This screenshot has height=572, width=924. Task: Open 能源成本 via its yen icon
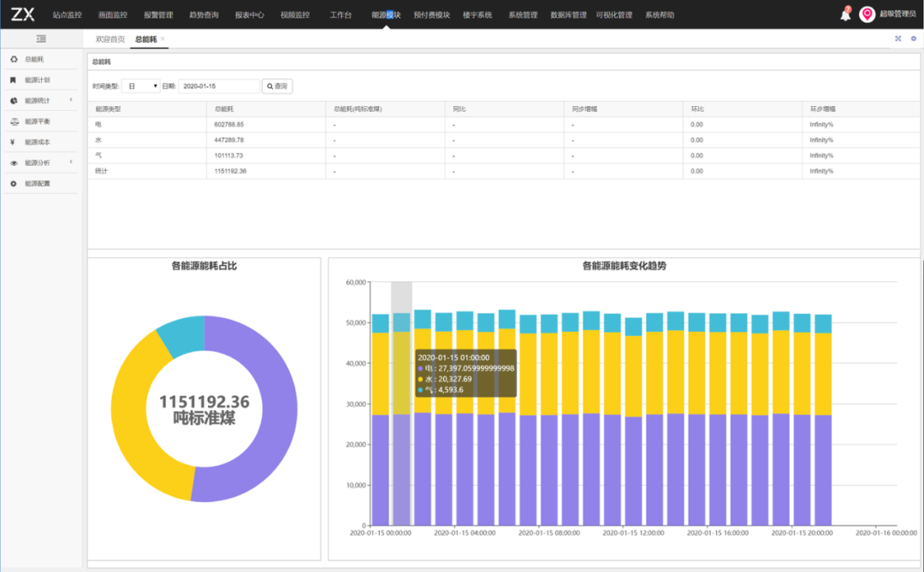pos(13,142)
